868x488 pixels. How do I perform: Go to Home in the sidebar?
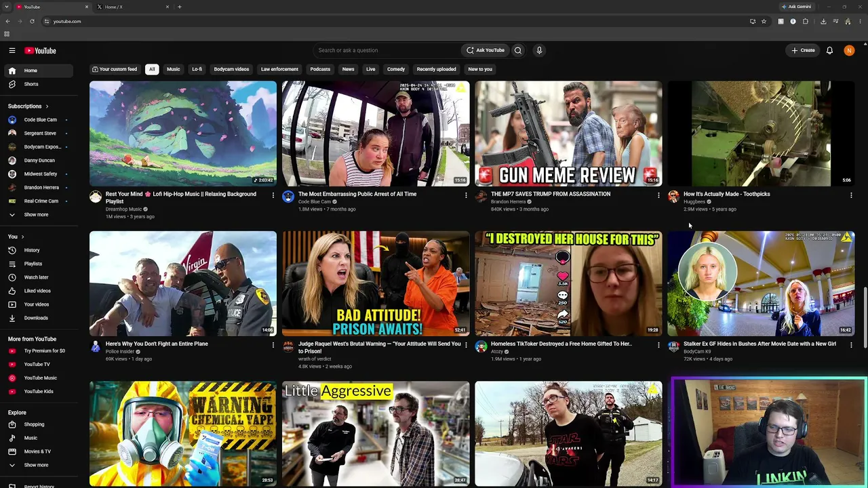pos(38,70)
